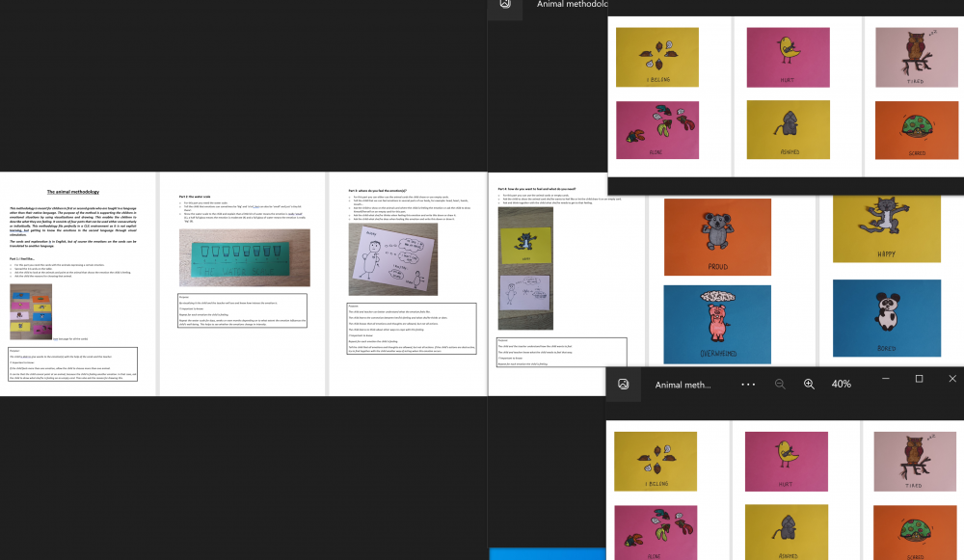Click the colored cards photo on page one
Viewport: 964px width, 560px height.
pyautogui.click(x=31, y=311)
